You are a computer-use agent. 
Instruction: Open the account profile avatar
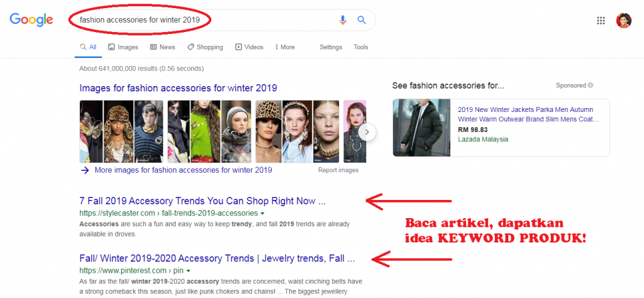click(624, 21)
